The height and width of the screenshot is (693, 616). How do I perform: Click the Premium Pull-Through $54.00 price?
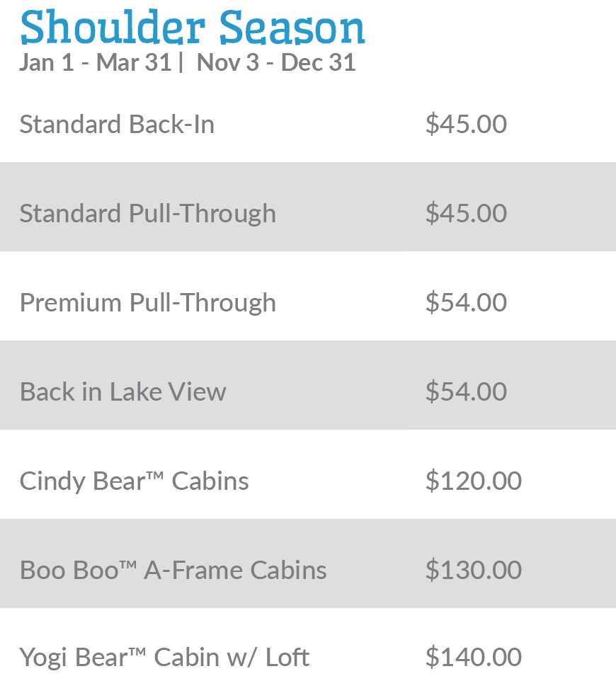[466, 303]
